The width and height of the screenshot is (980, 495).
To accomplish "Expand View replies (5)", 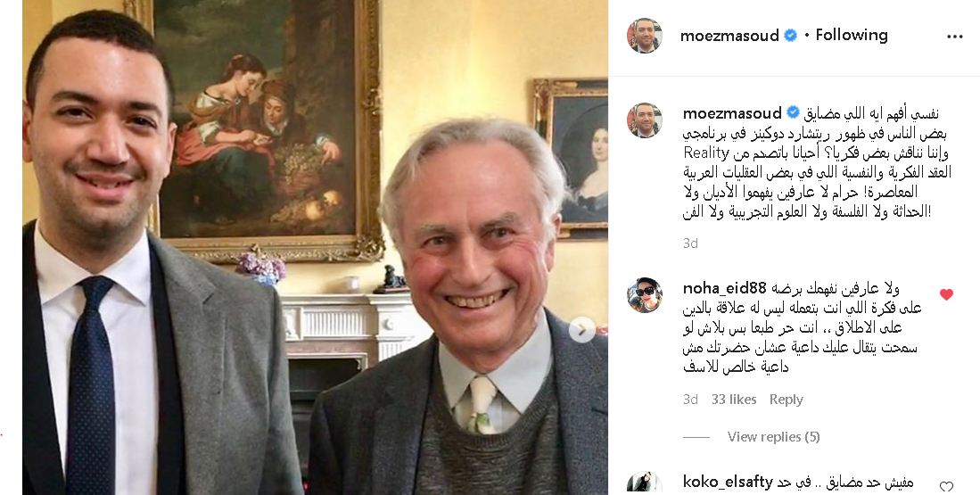I will tap(773, 437).
